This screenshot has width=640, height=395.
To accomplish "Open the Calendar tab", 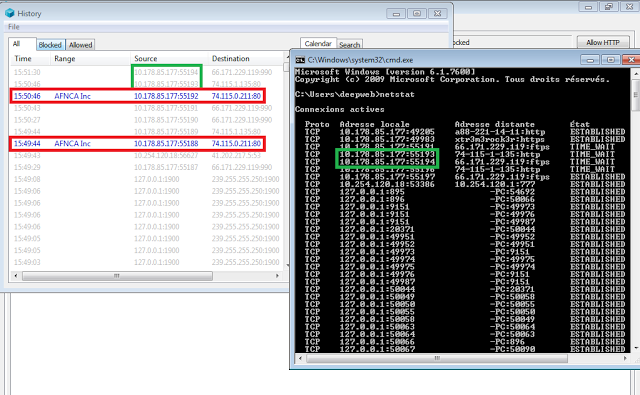I will point(318,44).
